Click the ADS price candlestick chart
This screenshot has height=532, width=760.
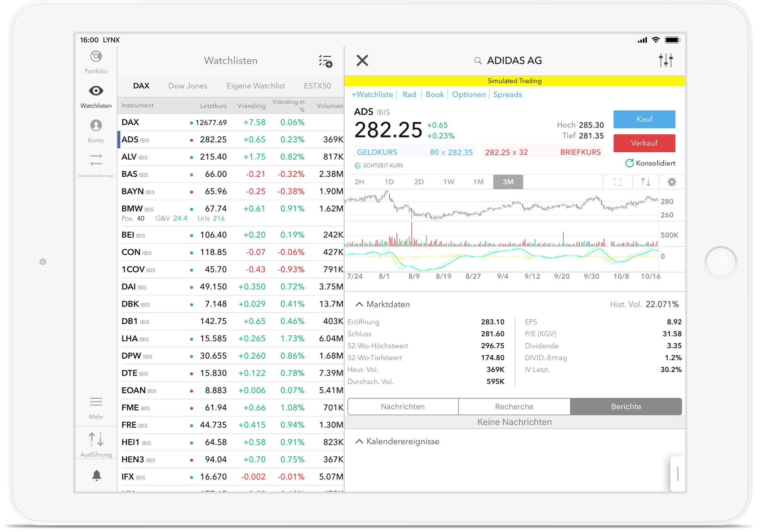pyautogui.click(x=501, y=205)
